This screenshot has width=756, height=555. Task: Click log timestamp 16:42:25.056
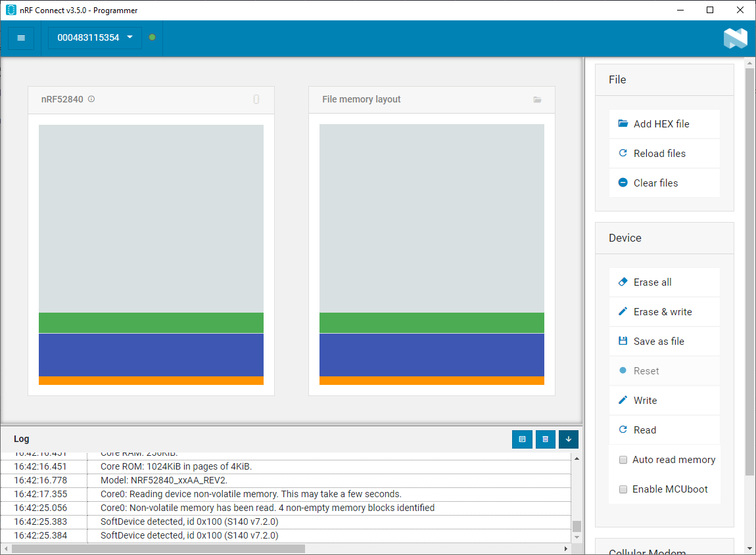pyautogui.click(x=41, y=508)
